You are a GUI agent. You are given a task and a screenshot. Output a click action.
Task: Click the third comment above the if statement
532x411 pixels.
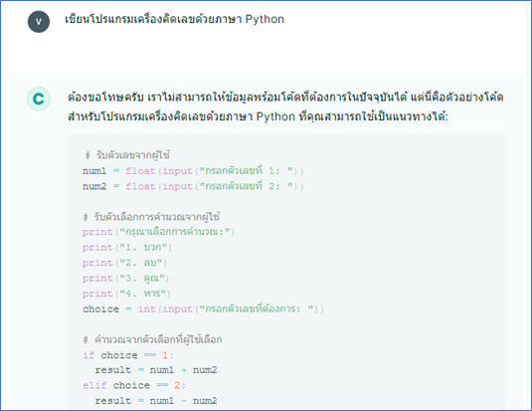(x=153, y=339)
